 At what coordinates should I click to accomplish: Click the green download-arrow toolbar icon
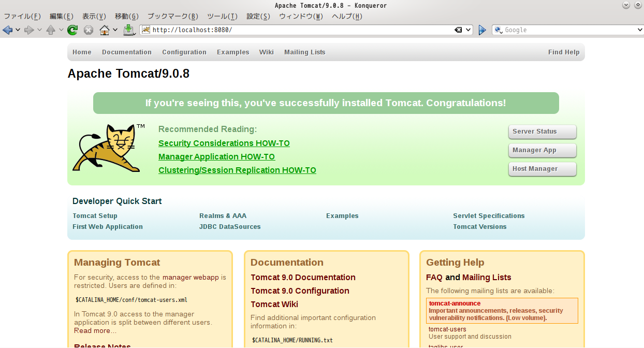point(129,30)
